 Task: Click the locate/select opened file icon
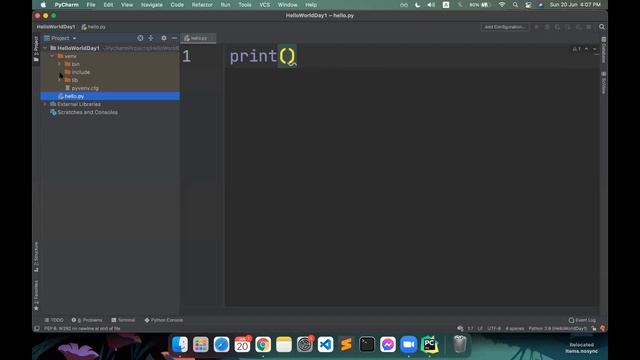coord(140,38)
